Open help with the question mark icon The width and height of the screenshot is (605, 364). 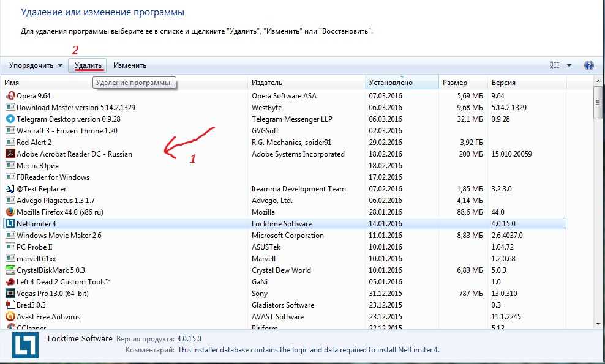pos(589,65)
